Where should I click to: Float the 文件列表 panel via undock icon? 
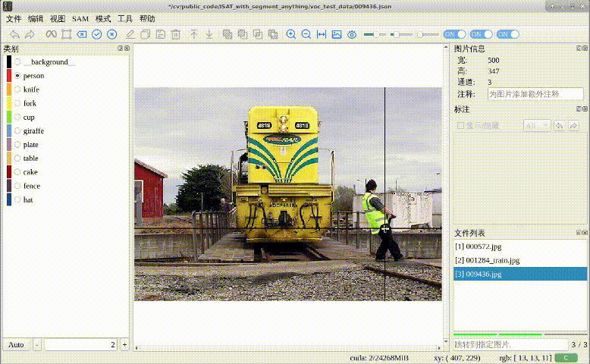(x=579, y=233)
